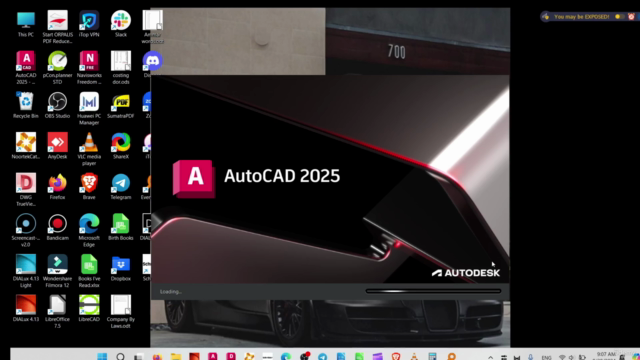Open LibreOffice 7.5 shortcut

[58, 311]
